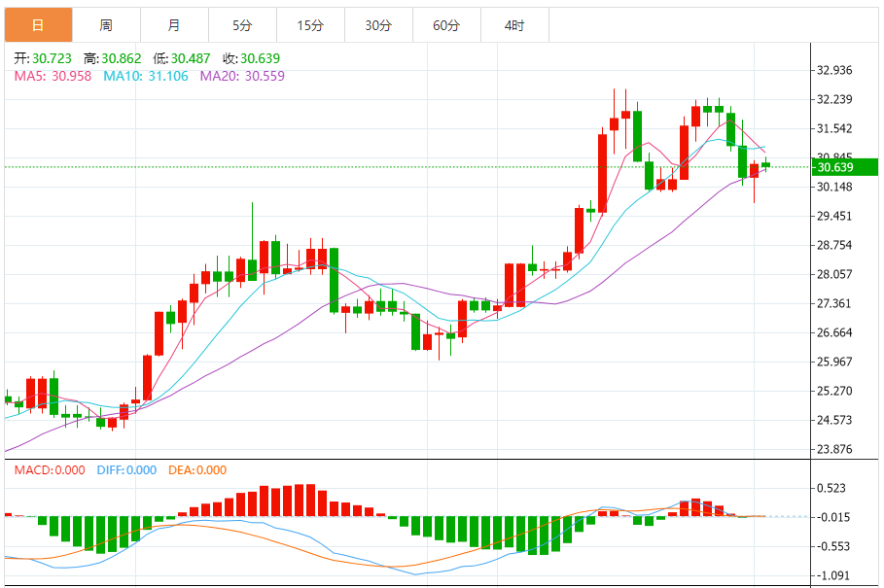This screenshot has height=588, width=884.
Task: Click the MA10: 31.106 indicator label
Action: click(146, 76)
